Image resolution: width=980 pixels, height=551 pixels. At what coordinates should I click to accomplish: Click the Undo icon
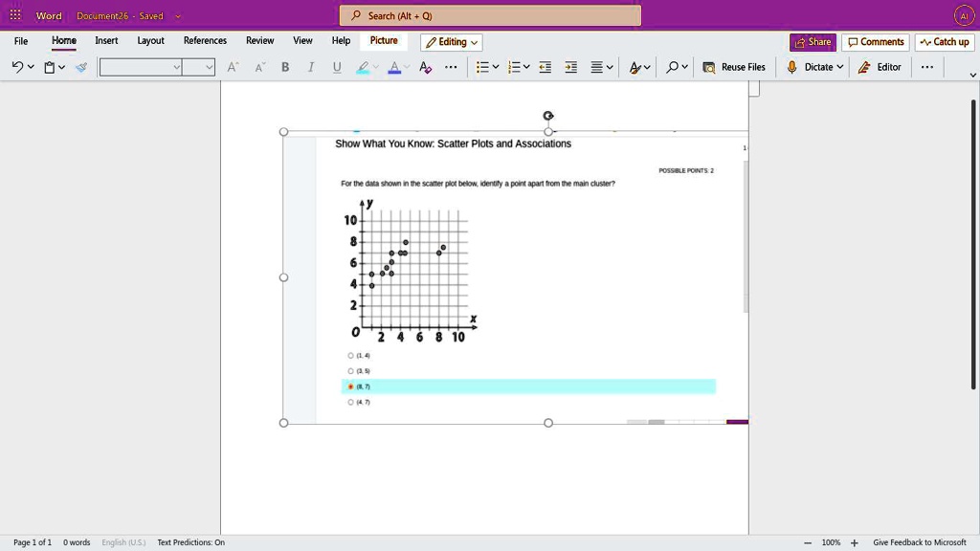tap(17, 67)
